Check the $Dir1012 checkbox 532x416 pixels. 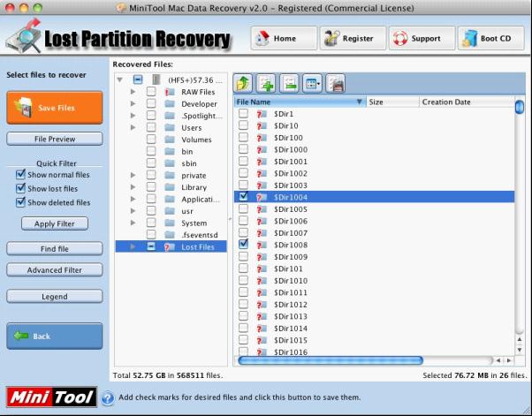[243, 304]
